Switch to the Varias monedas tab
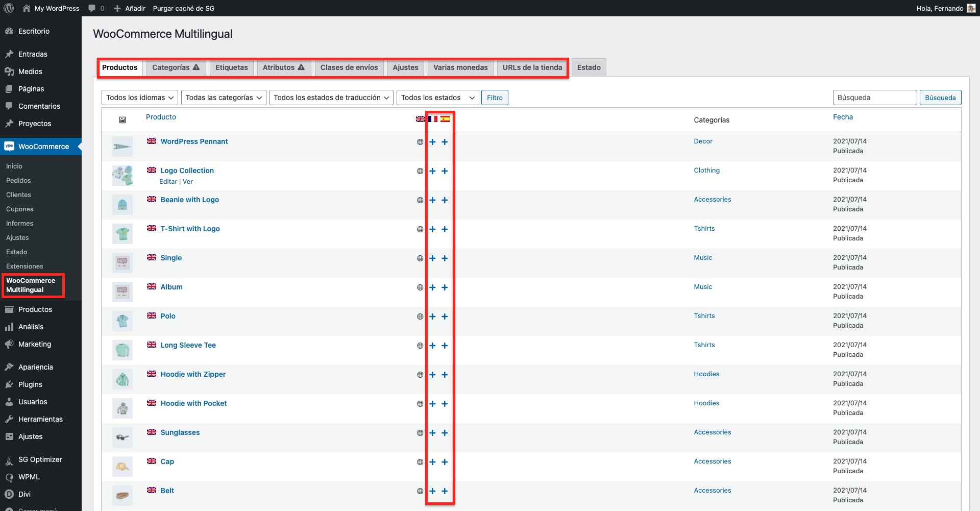 click(460, 67)
